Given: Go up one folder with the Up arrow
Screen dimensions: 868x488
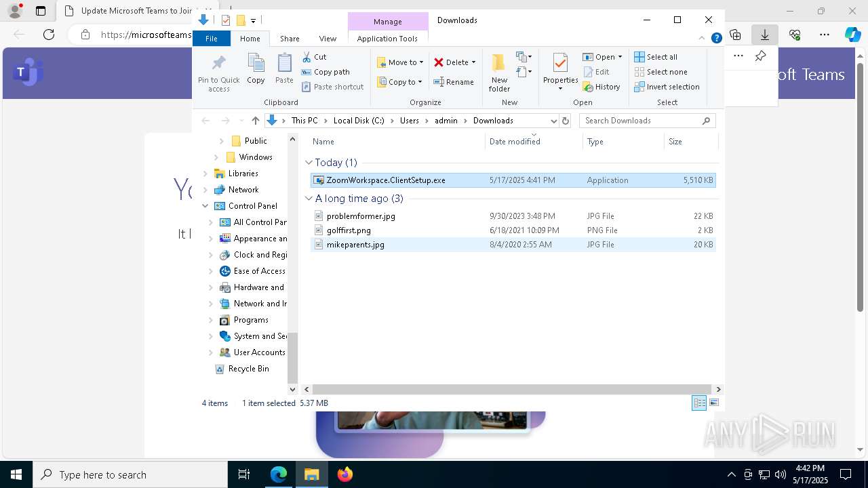Looking at the screenshot, I should click(x=255, y=121).
